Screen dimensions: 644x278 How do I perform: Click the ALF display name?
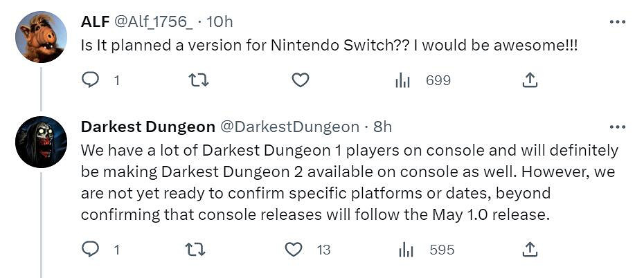coord(96,21)
